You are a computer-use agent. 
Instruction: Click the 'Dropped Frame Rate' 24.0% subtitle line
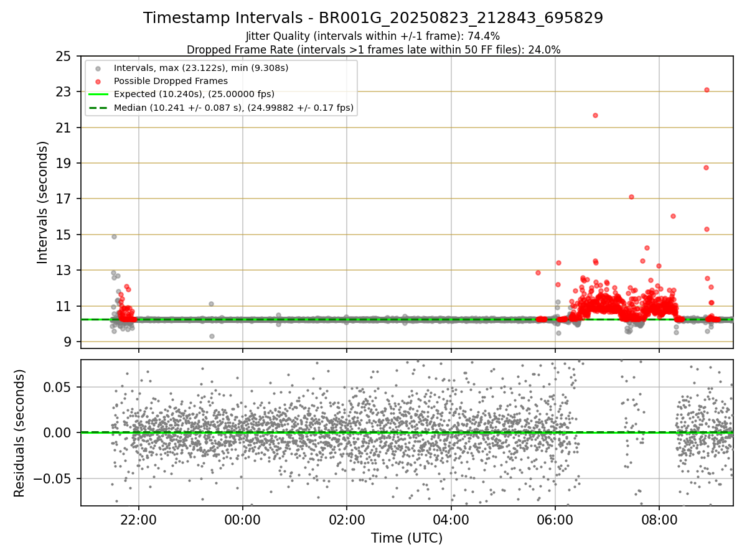point(374,50)
